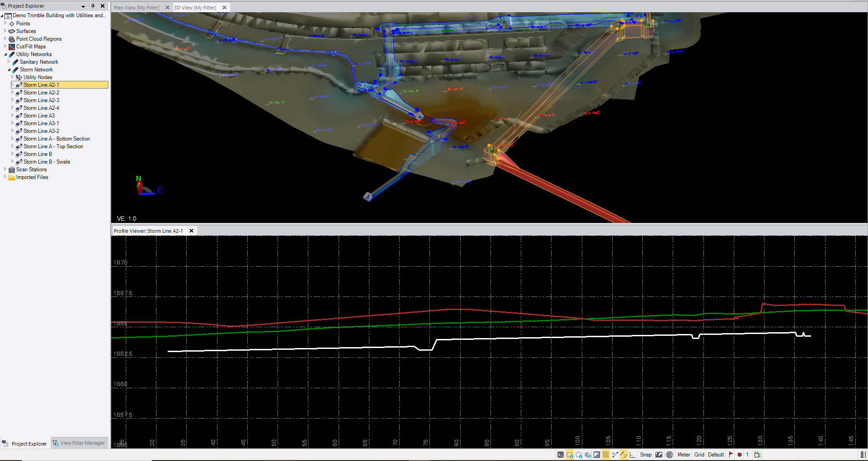Viewport: 868px width, 461px height.
Task: Click the Grid coordinate setting
Action: pos(699,455)
